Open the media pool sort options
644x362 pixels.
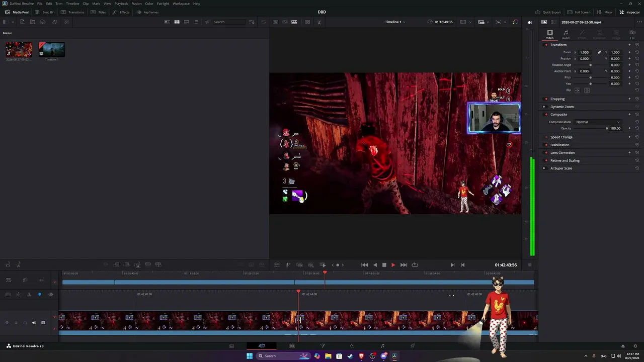(252, 22)
